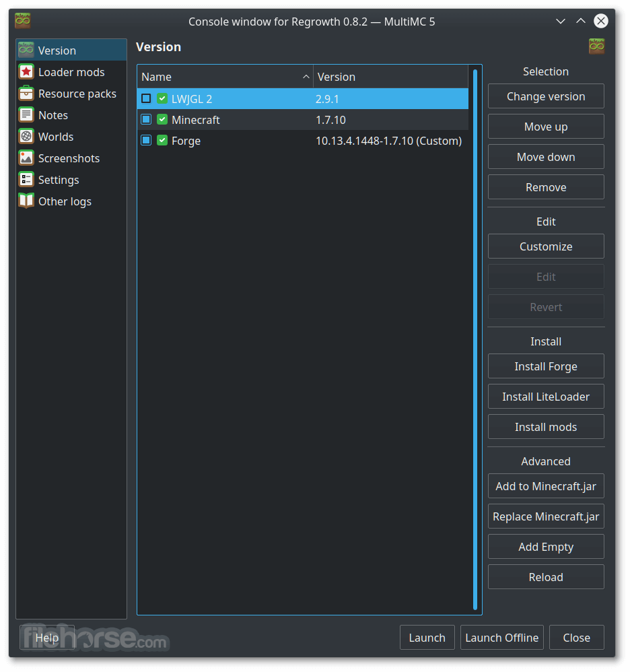Open the Screenshots page
630x672 pixels.
[71, 158]
